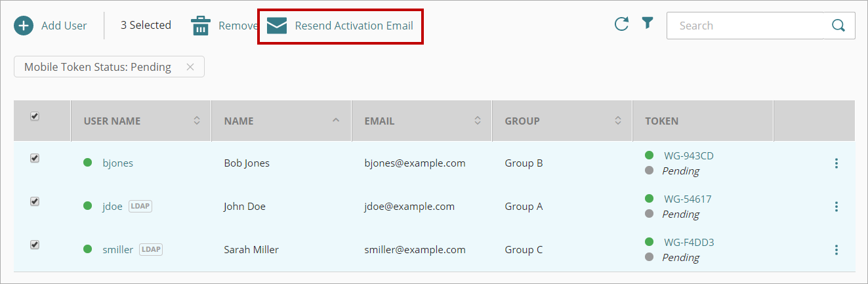Image resolution: width=868 pixels, height=284 pixels.
Task: Open the actions menu for jdoe
Action: pos(836,207)
